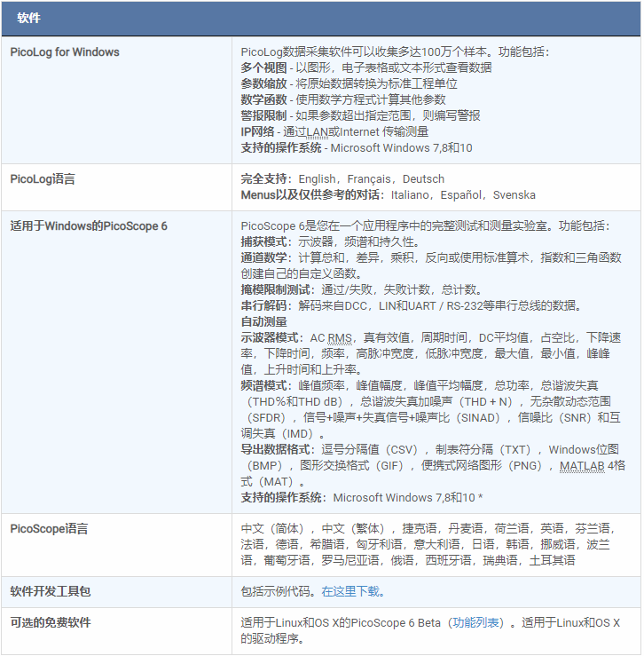Click the 软件开发工具包 row label
Viewport: 644px width, 656px height.
coord(51,591)
